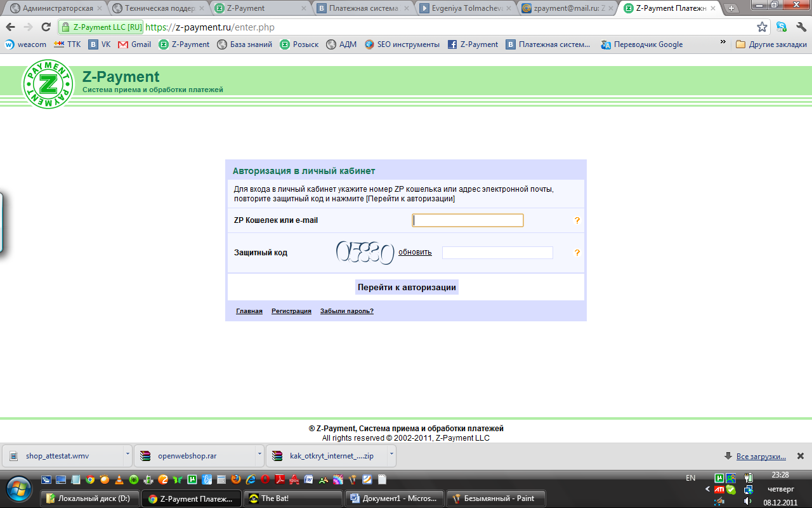Switch to The Bat! taskbar window

point(293,498)
